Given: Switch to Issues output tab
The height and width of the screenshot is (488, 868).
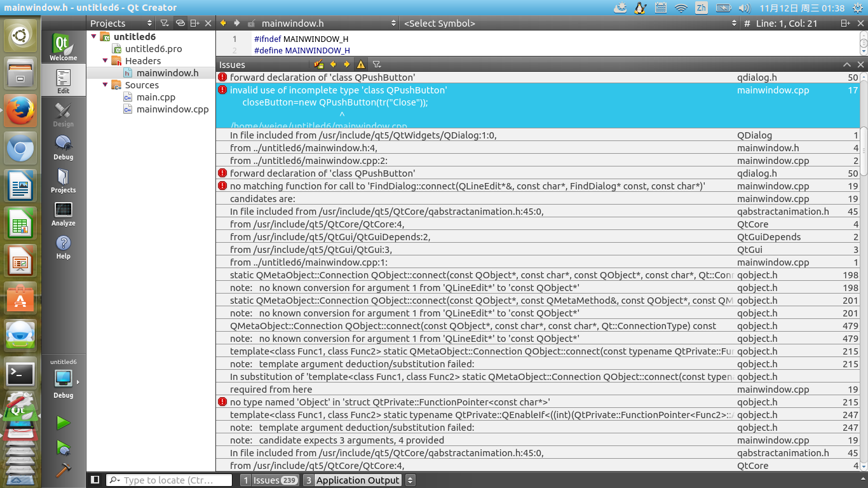Looking at the screenshot, I should coord(269,480).
